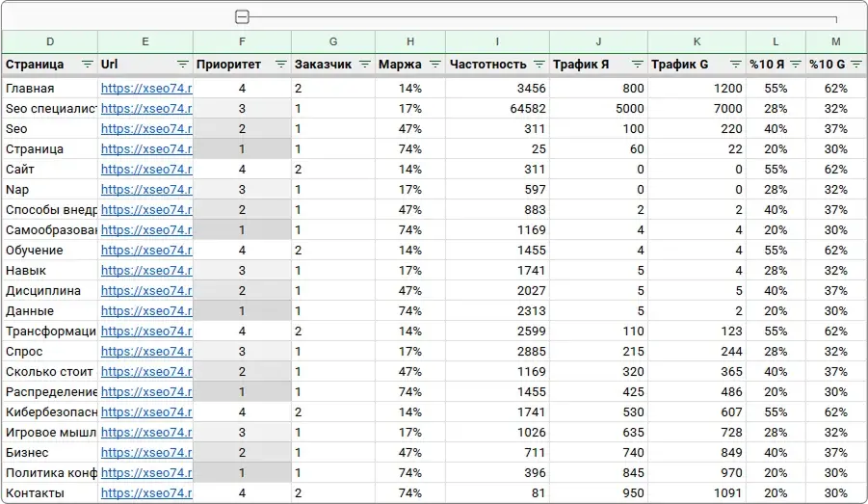Select frequency value 3456
This screenshot has height=504, width=868.
pos(497,88)
